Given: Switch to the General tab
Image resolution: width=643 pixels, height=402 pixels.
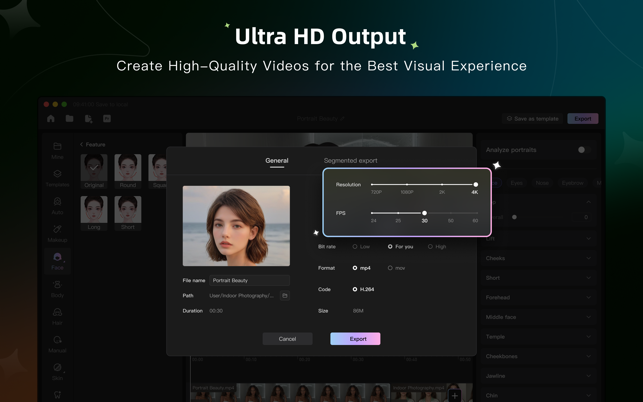Looking at the screenshot, I should 277,160.
